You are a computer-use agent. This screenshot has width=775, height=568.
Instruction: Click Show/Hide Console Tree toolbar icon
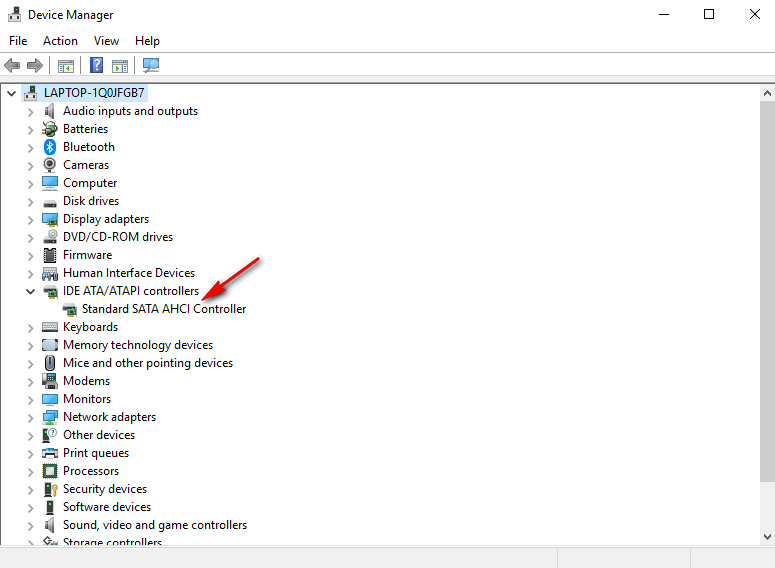point(66,65)
